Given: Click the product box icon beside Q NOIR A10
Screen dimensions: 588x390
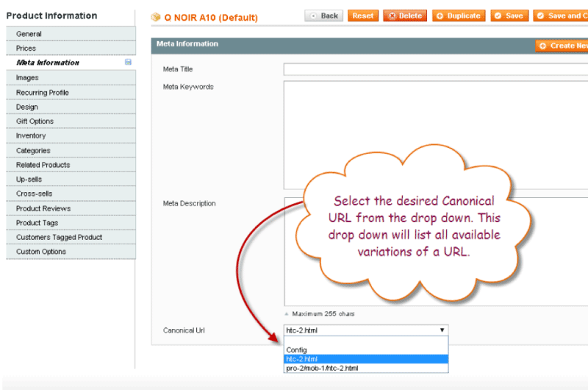Looking at the screenshot, I should coord(155,17).
